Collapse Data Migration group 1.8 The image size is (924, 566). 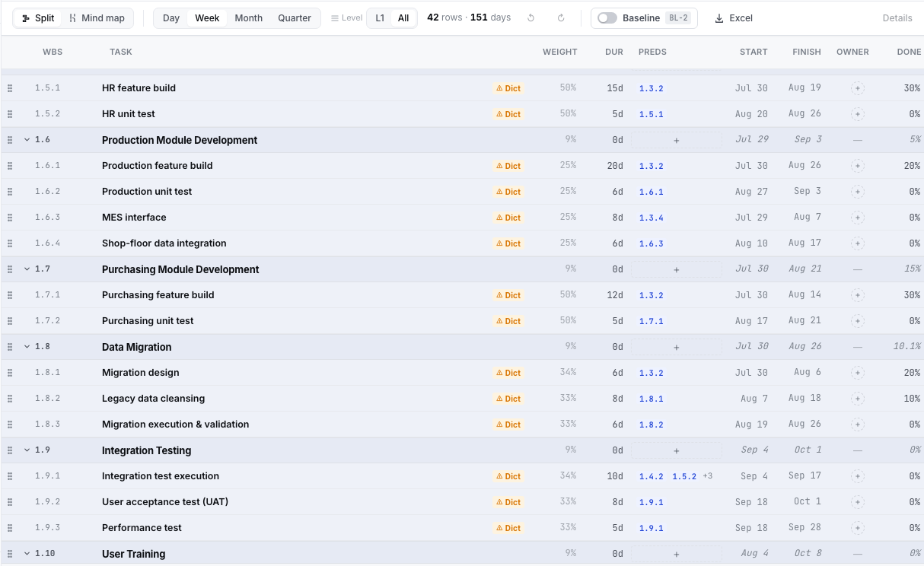coord(27,347)
